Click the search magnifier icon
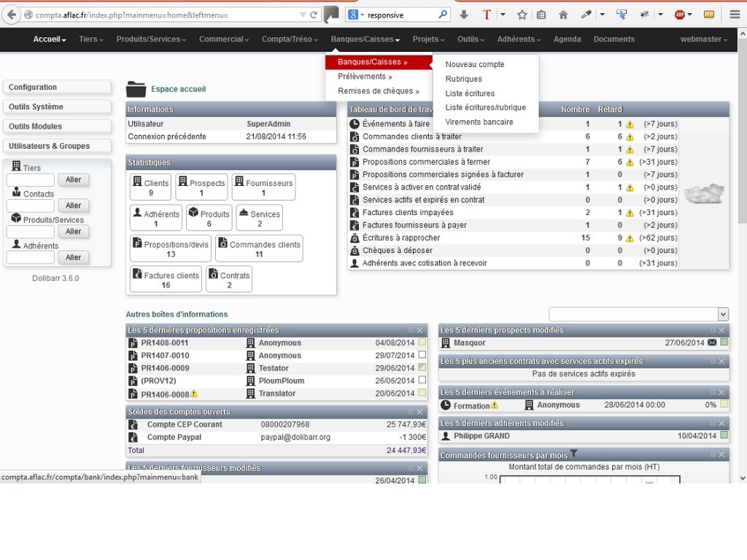This screenshot has width=747, height=560. [443, 15]
